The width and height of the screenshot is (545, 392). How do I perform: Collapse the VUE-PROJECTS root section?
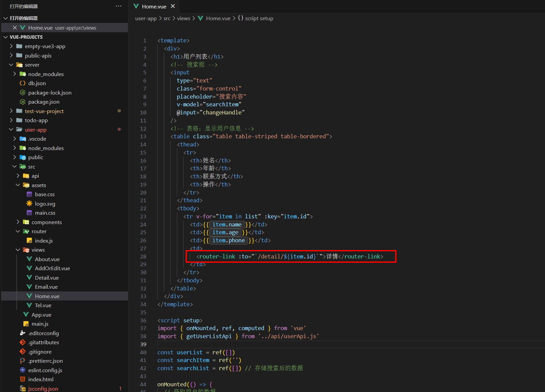[5, 37]
